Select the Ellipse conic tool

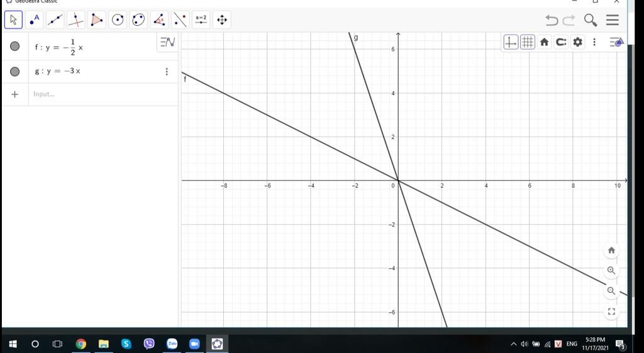point(139,20)
